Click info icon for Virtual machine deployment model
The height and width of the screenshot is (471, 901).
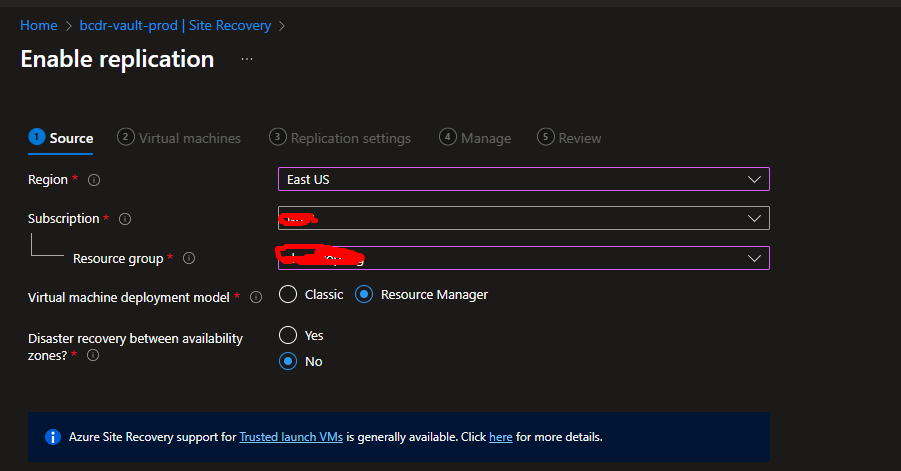(x=256, y=297)
